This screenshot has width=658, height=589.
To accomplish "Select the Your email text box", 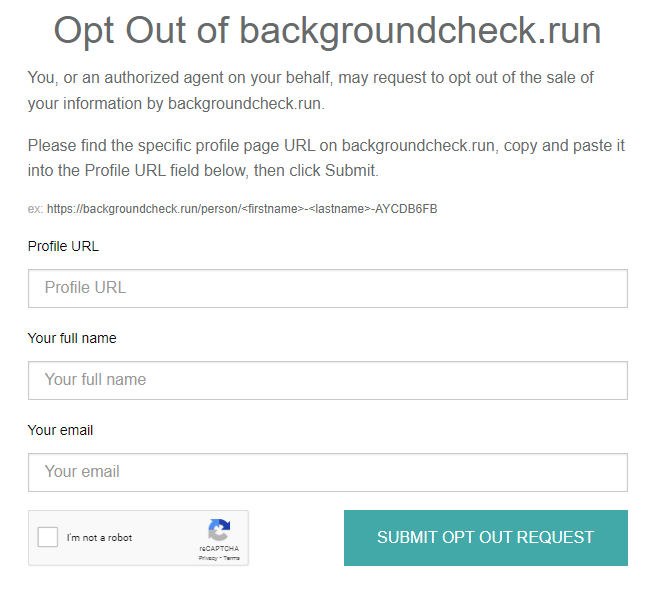I will click(x=327, y=472).
